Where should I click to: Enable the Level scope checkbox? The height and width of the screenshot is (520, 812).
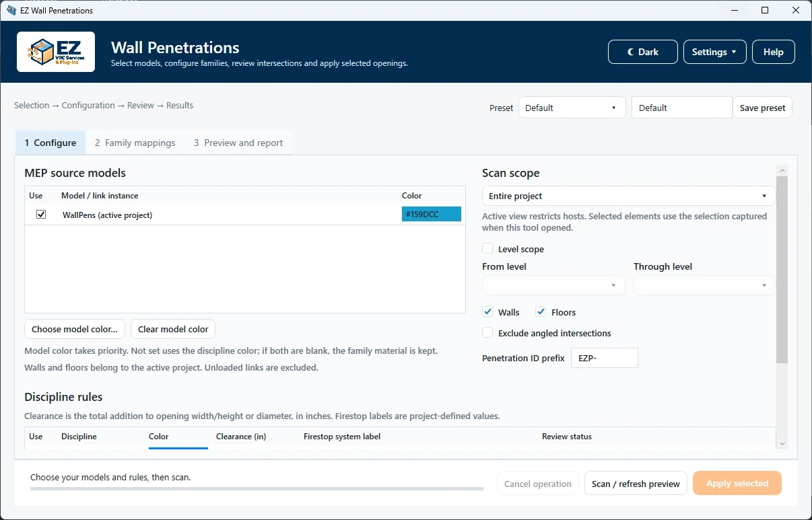487,249
